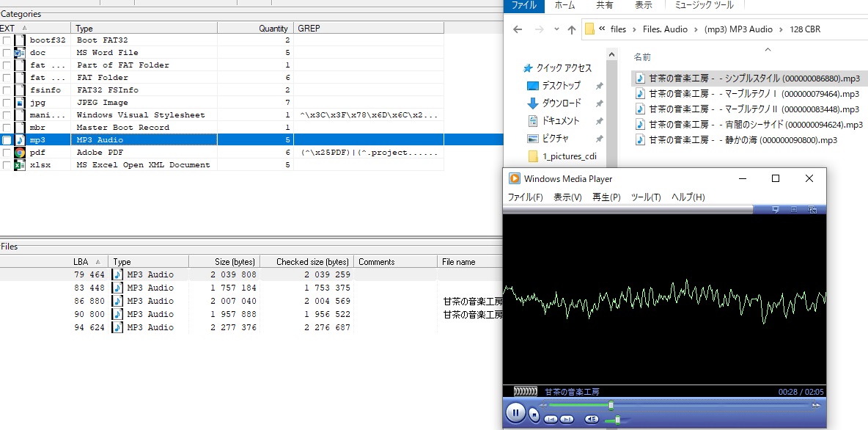Screen dimensions: 868x430
Task: Check the jpg category checkbox
Action: (7, 103)
